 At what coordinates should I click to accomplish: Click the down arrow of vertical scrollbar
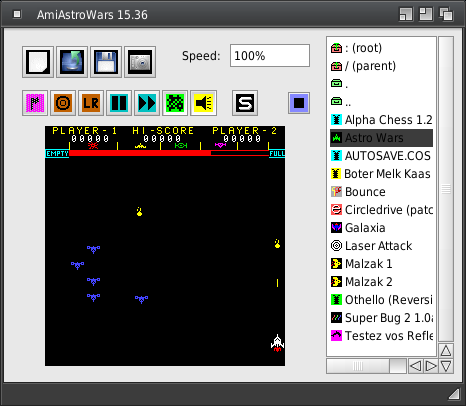446,366
